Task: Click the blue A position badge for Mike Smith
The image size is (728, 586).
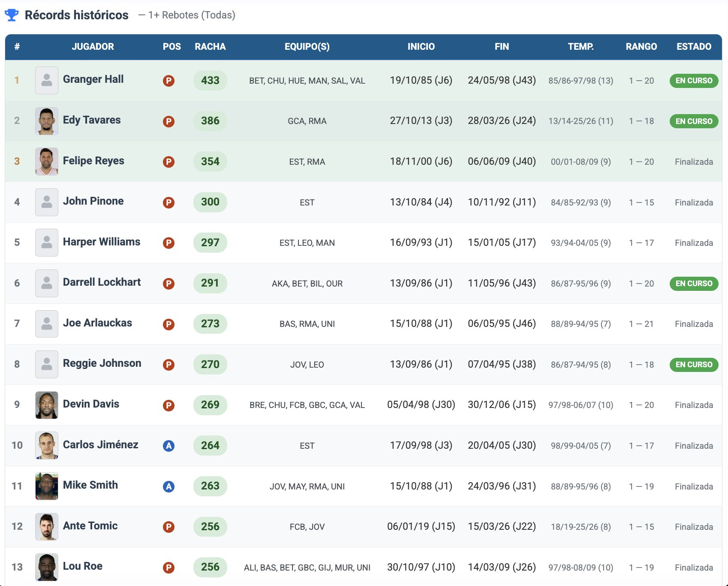Action: 168,486
